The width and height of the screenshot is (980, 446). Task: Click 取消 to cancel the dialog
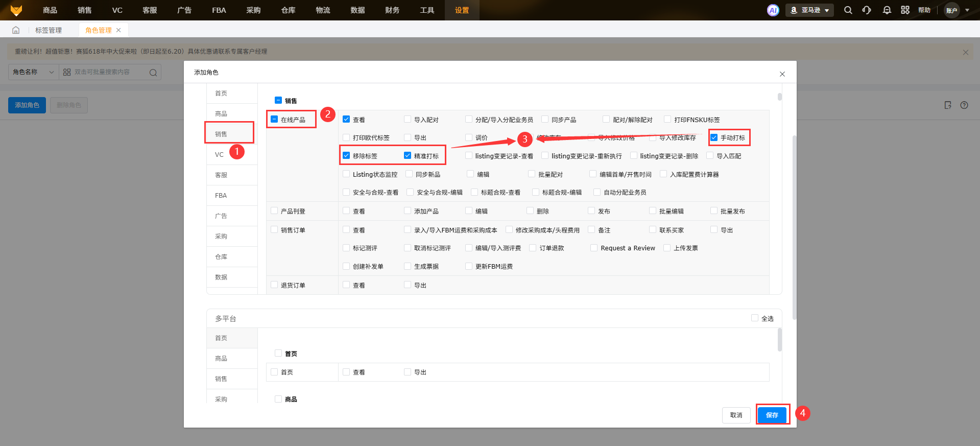[x=736, y=415]
